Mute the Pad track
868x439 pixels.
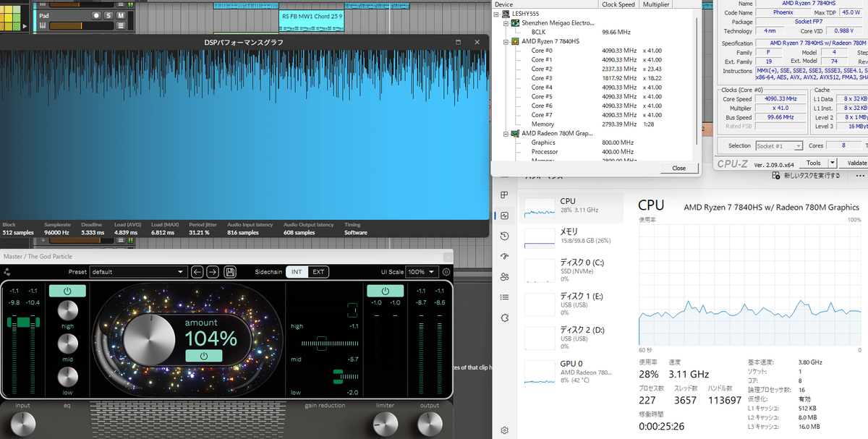pos(121,15)
